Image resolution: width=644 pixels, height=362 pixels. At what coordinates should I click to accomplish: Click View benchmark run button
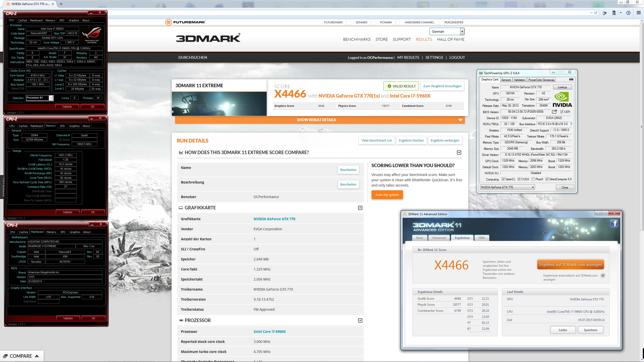[x=377, y=141]
